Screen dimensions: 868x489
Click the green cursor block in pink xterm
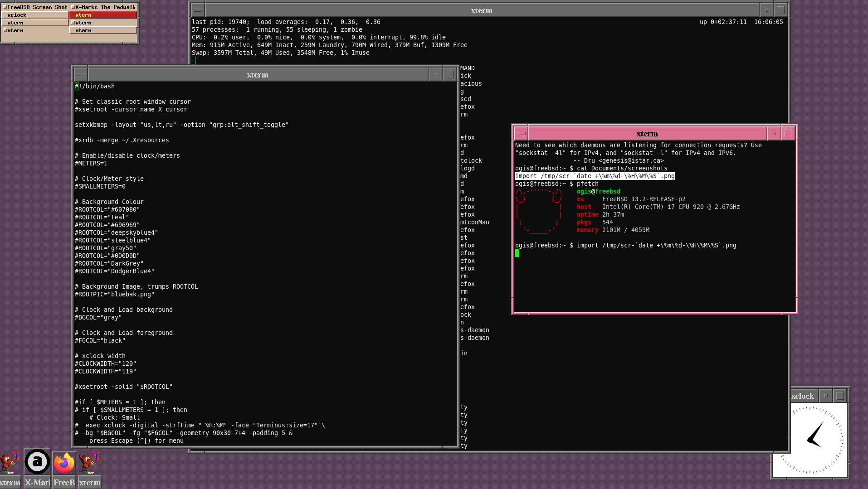[517, 253]
